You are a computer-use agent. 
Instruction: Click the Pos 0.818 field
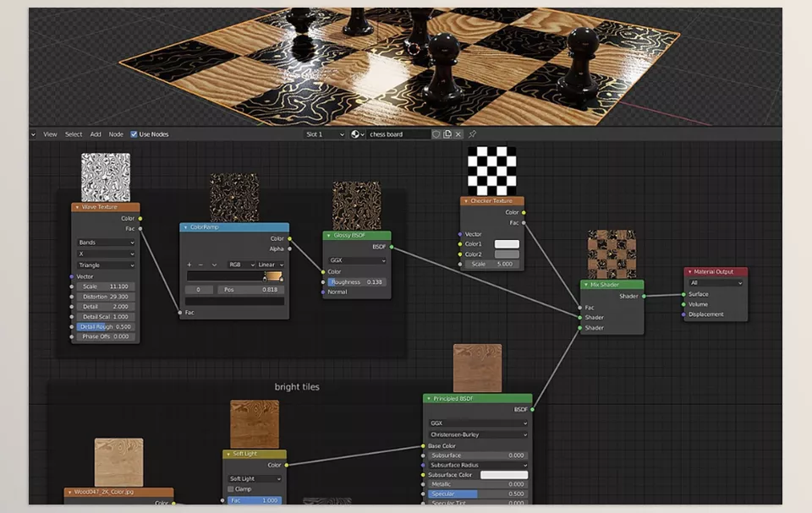coord(251,290)
